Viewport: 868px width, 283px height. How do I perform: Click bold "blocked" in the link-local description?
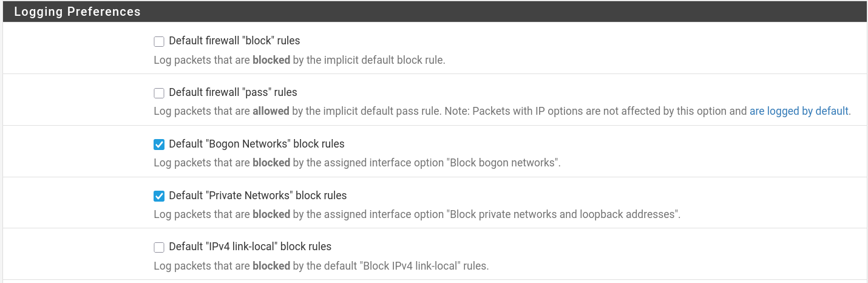coord(271,266)
